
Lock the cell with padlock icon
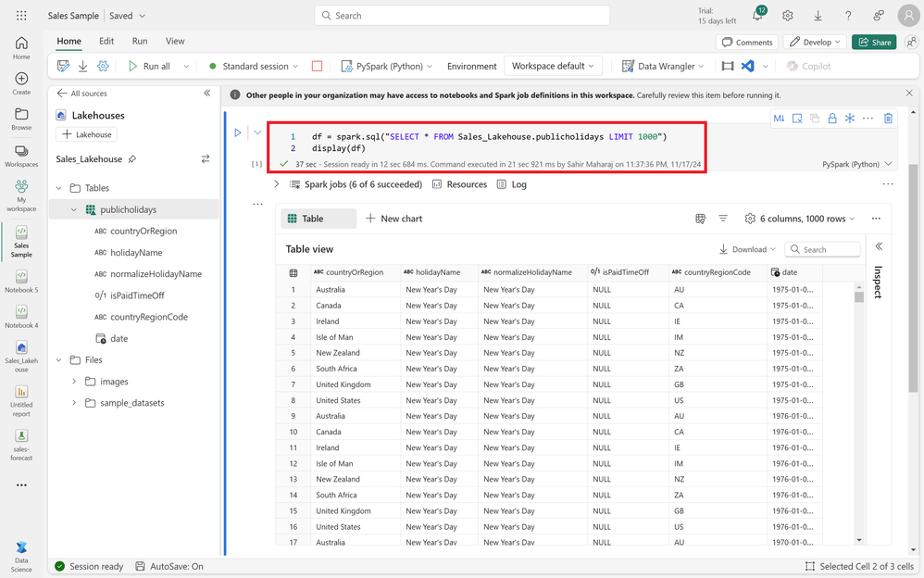[832, 119]
